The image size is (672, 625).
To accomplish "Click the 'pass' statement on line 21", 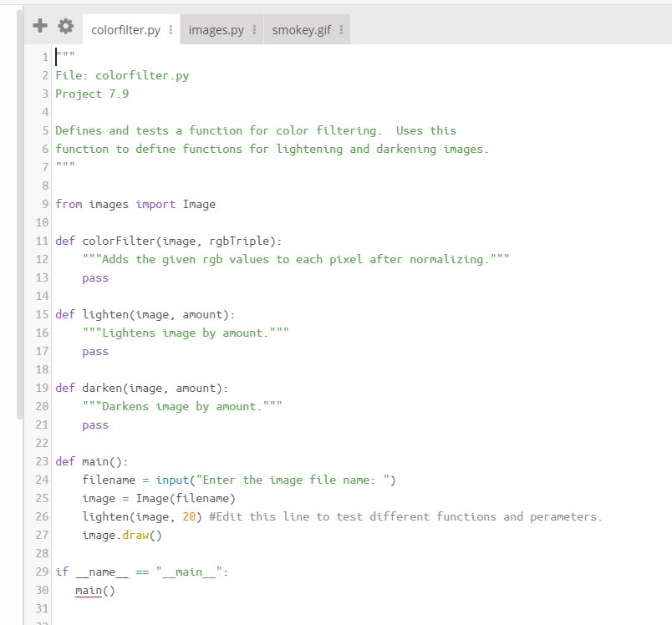I will click(95, 425).
